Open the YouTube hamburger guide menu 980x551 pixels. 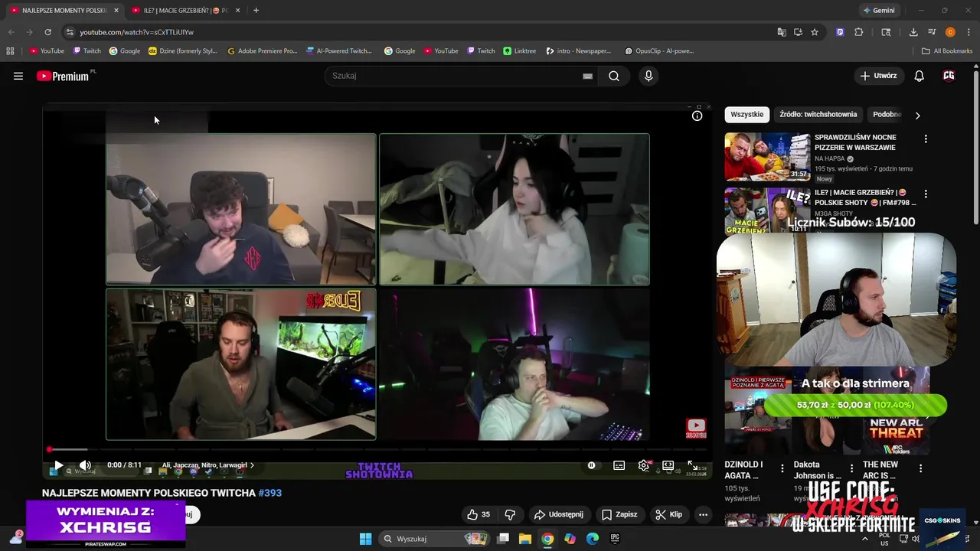[18, 76]
